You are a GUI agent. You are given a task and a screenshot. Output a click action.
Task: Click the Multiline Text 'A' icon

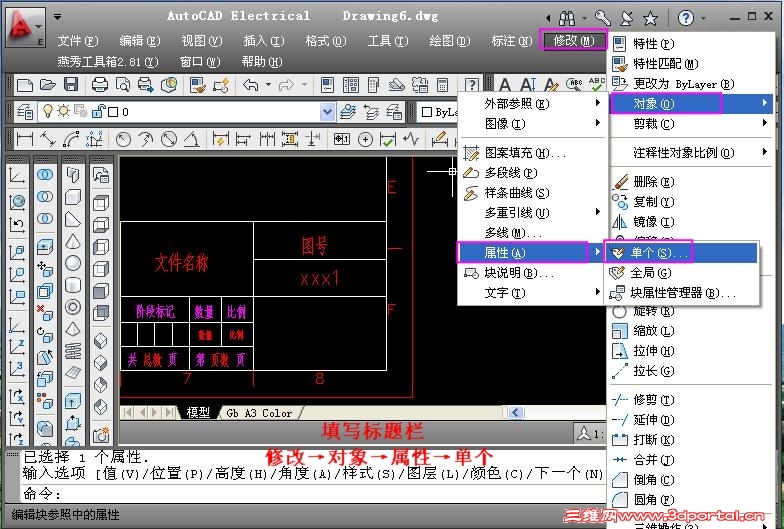click(505, 85)
